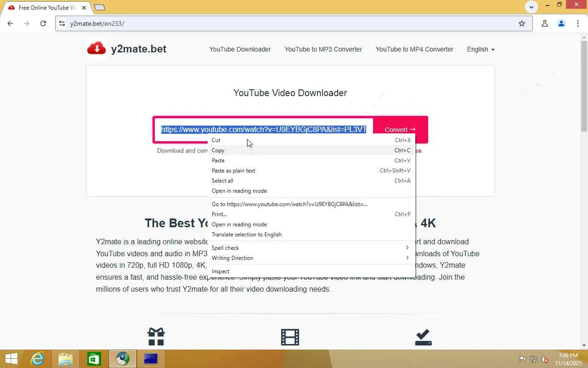Click the gift box feature icon
The width and height of the screenshot is (588, 368).
pyautogui.click(x=156, y=337)
